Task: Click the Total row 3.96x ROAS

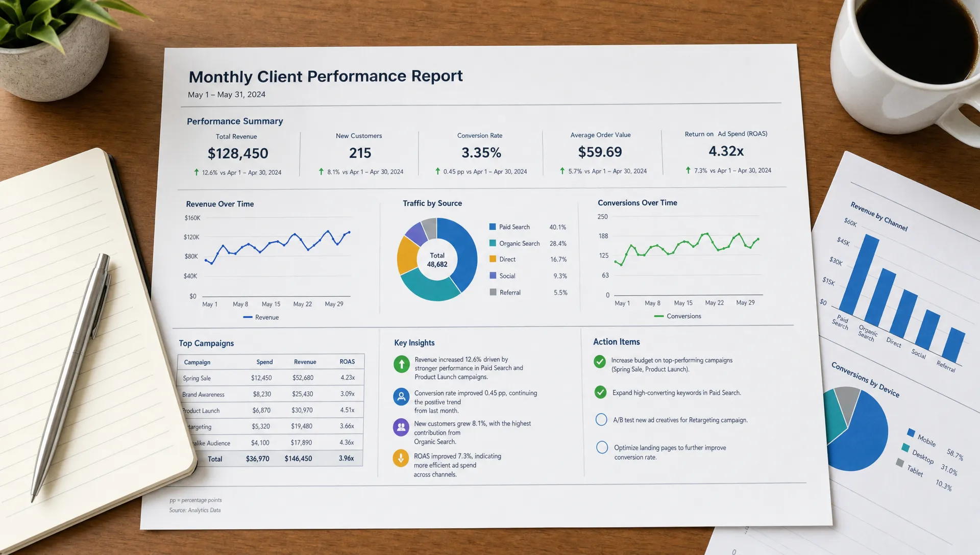Action: click(346, 458)
